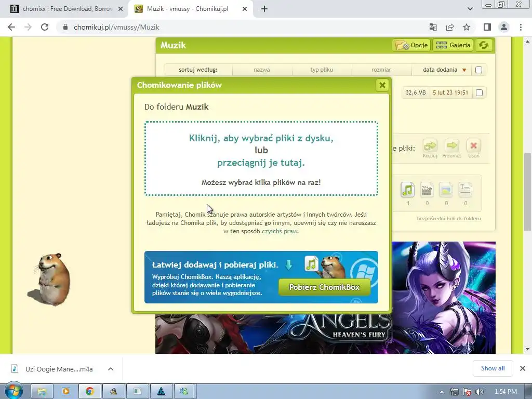Close the Chomikowanie plików dialog

click(382, 85)
